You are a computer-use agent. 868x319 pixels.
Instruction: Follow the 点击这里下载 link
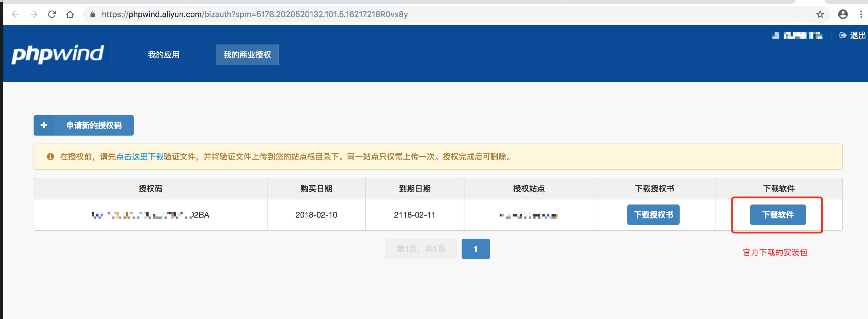tap(139, 157)
